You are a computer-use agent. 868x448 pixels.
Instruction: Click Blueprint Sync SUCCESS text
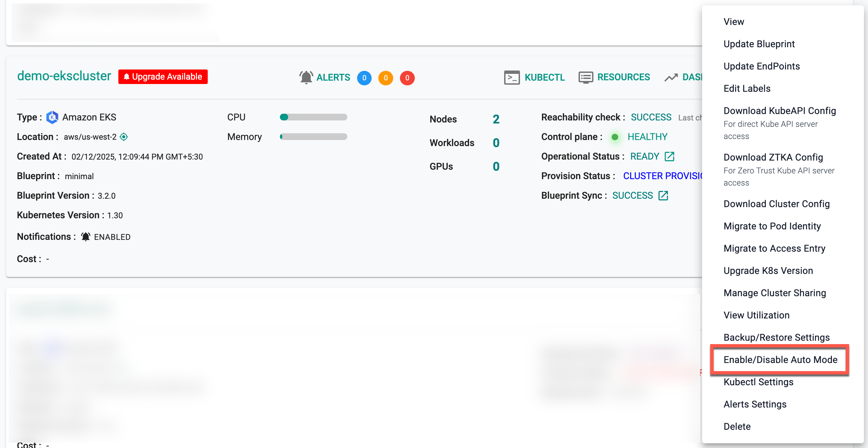coord(633,195)
